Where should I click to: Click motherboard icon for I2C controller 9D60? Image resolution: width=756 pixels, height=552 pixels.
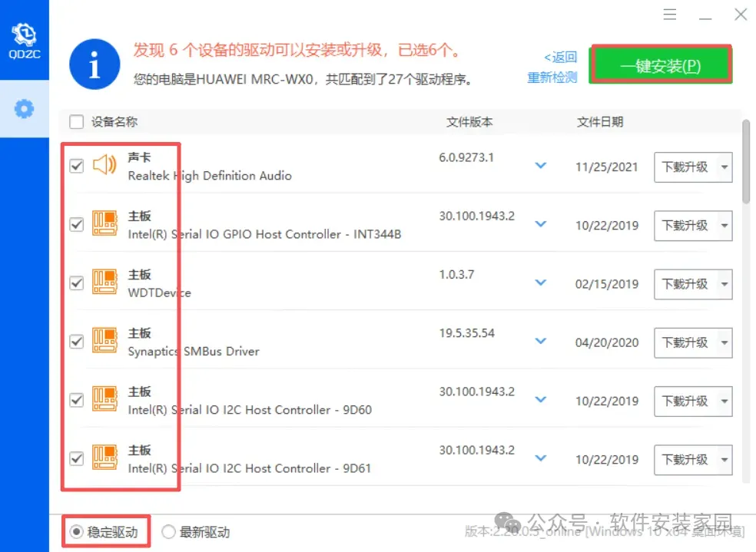(104, 399)
